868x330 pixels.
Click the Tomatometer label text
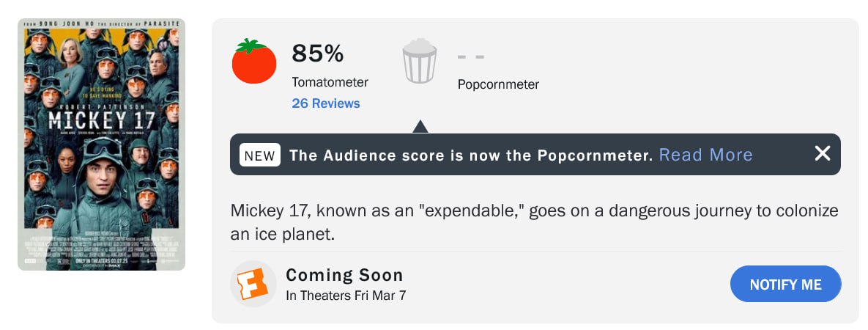330,82
